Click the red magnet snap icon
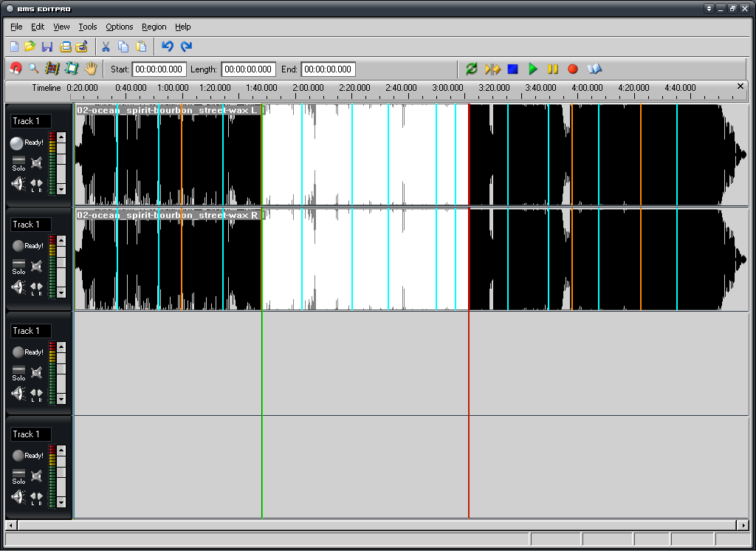The height and width of the screenshot is (551, 756). [16, 69]
